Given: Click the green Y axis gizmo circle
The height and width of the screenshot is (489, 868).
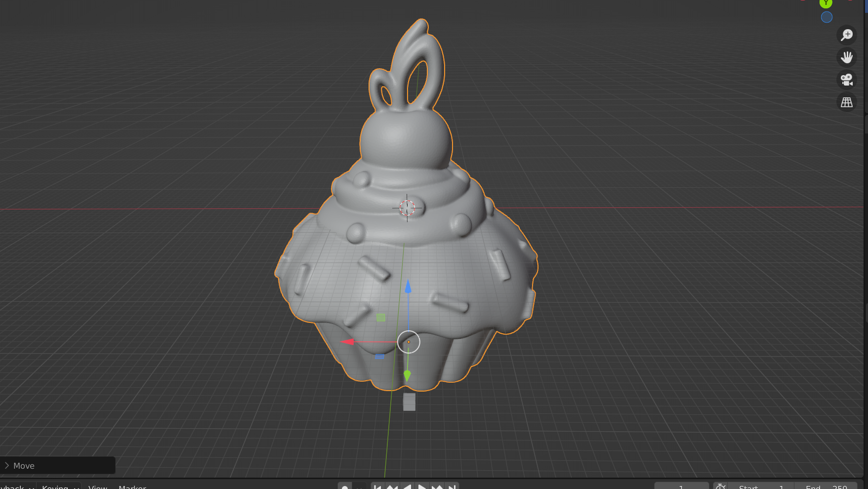Looking at the screenshot, I should pyautogui.click(x=826, y=3).
